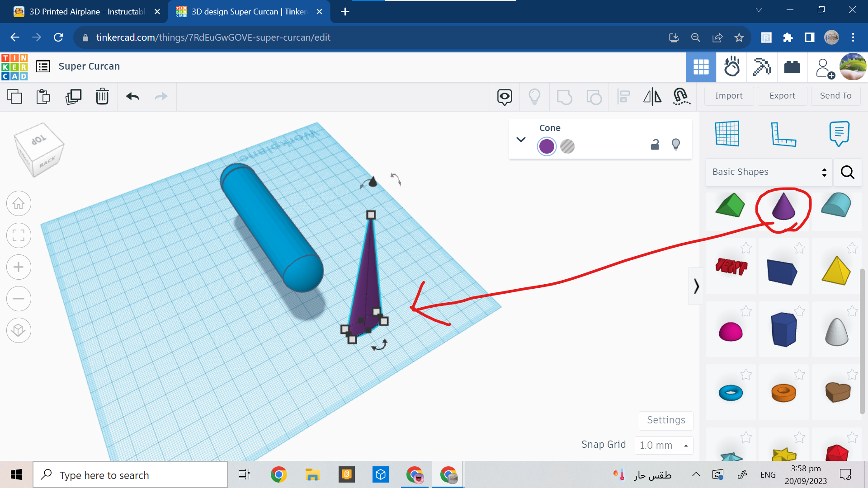This screenshot has width=868, height=488.
Task: Click the Import button
Action: 729,96
